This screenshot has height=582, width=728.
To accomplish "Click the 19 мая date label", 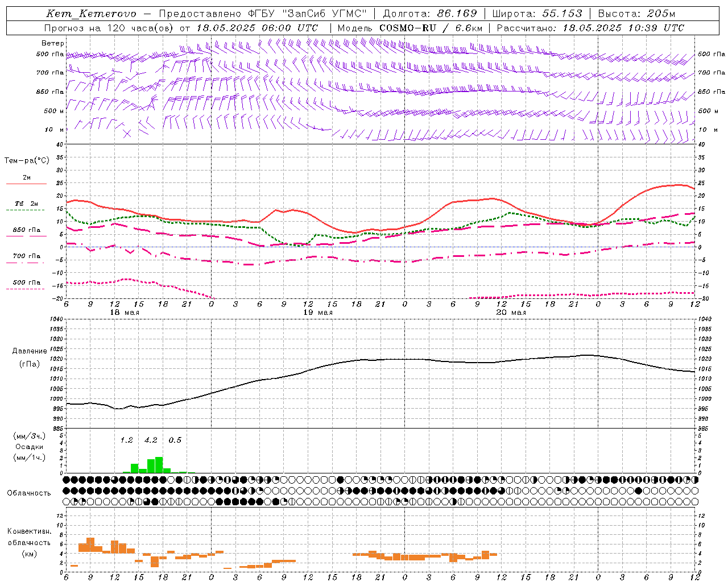I will pyautogui.click(x=318, y=313).
